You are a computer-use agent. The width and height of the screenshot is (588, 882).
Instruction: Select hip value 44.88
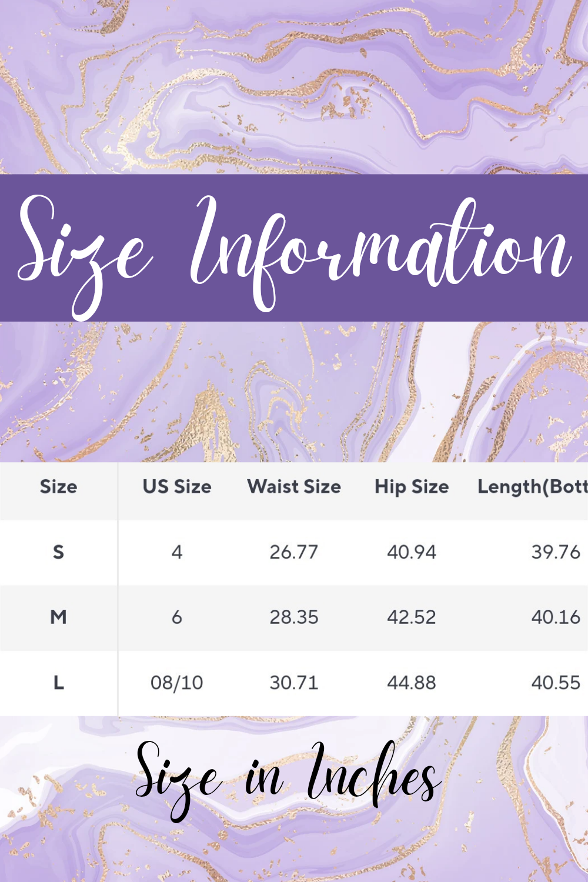click(412, 683)
